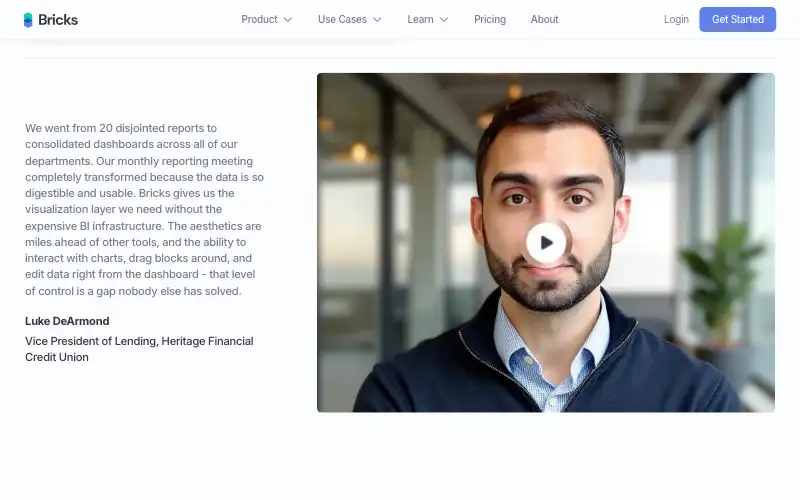Screen dimensions: 800x500
Task: Click the Bricks logo icon
Action: [28, 20]
